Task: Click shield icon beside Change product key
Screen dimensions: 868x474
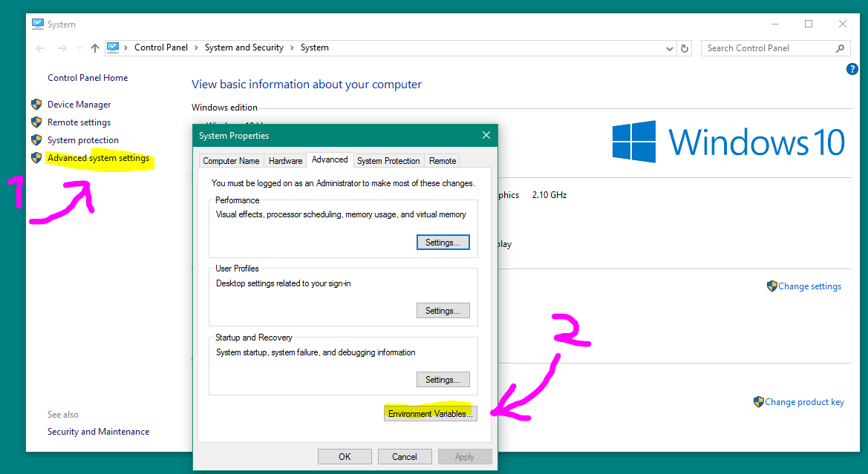Action: coord(758,401)
